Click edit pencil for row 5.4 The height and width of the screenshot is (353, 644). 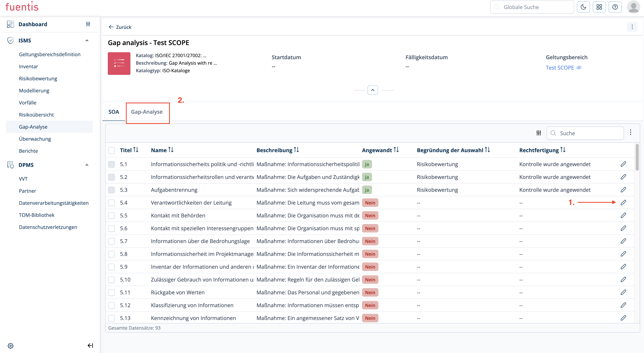click(x=623, y=203)
